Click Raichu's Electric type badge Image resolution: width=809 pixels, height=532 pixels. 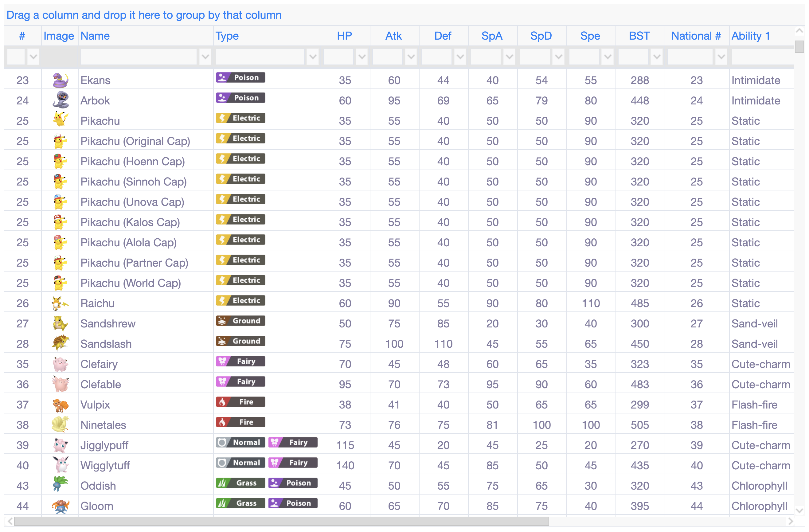click(241, 300)
